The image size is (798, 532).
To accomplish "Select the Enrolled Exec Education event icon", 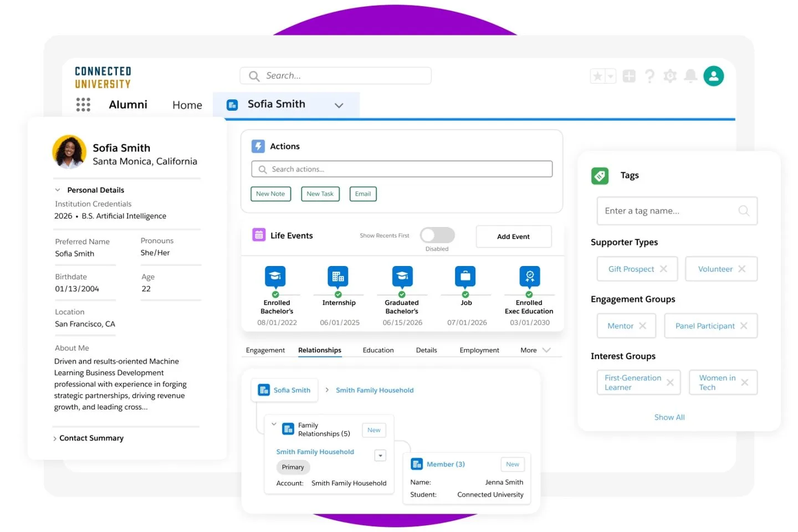I will pos(530,276).
